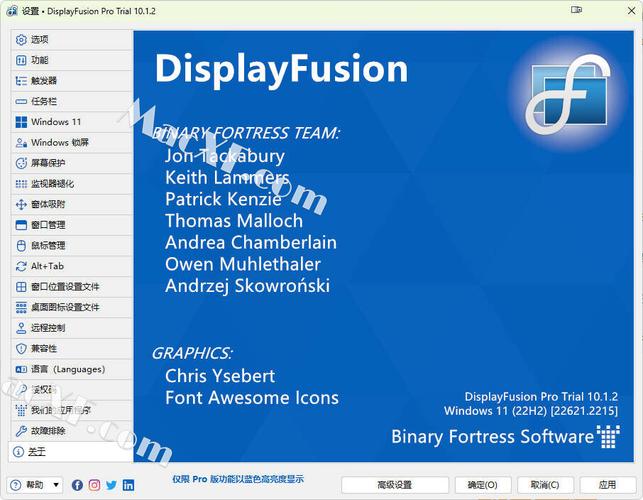643x500 pixels.
Task: Open the Windows 锁屏 lock screen section
Action: (x=71, y=142)
